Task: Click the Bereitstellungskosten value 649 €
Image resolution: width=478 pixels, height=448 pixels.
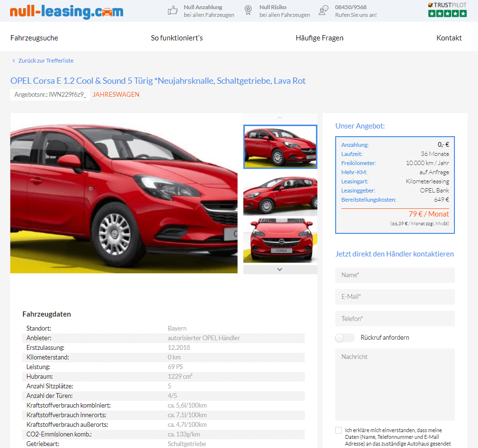Action: click(x=441, y=200)
